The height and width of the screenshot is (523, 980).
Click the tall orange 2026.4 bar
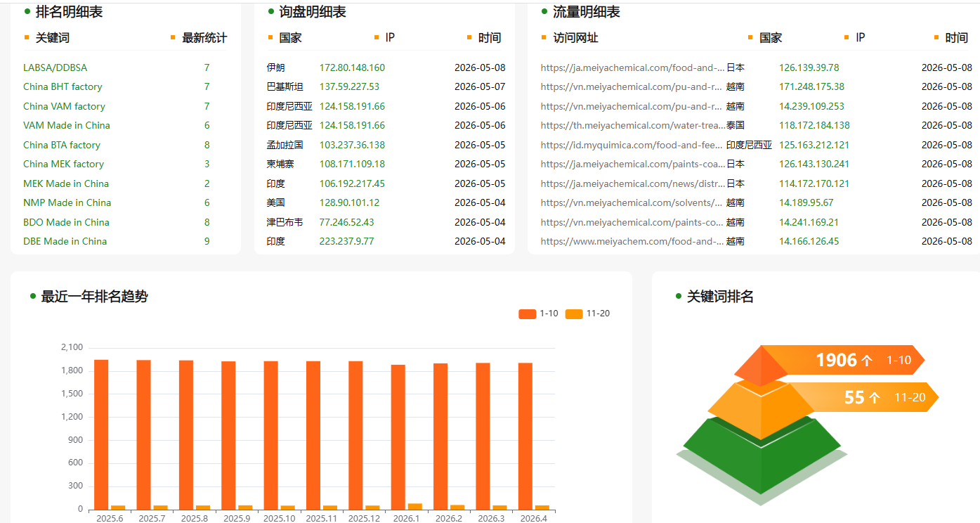[x=525, y=437]
